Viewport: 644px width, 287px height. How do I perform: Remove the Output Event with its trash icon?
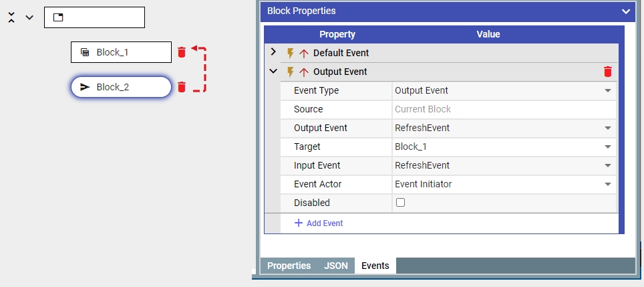tap(607, 72)
